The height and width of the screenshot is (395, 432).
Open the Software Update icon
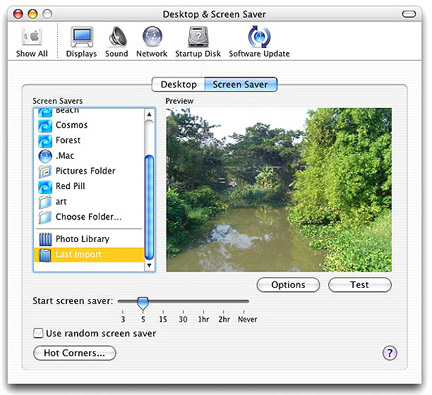(x=259, y=37)
